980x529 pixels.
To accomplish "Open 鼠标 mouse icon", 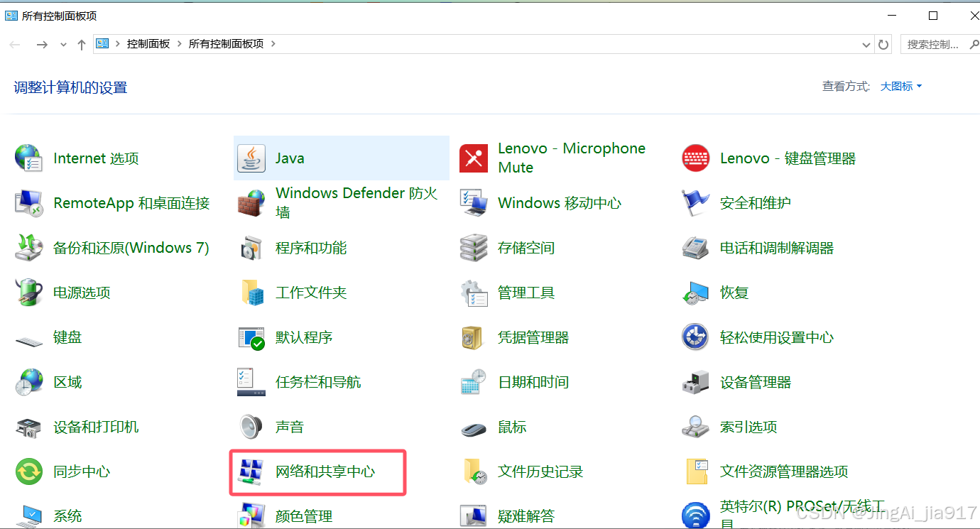I will (x=474, y=428).
